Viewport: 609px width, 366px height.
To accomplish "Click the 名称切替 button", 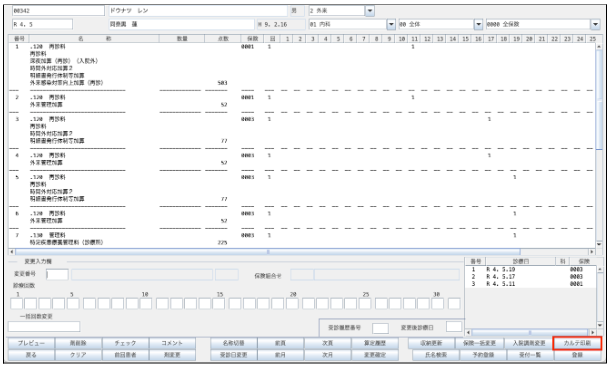I will (233, 343).
